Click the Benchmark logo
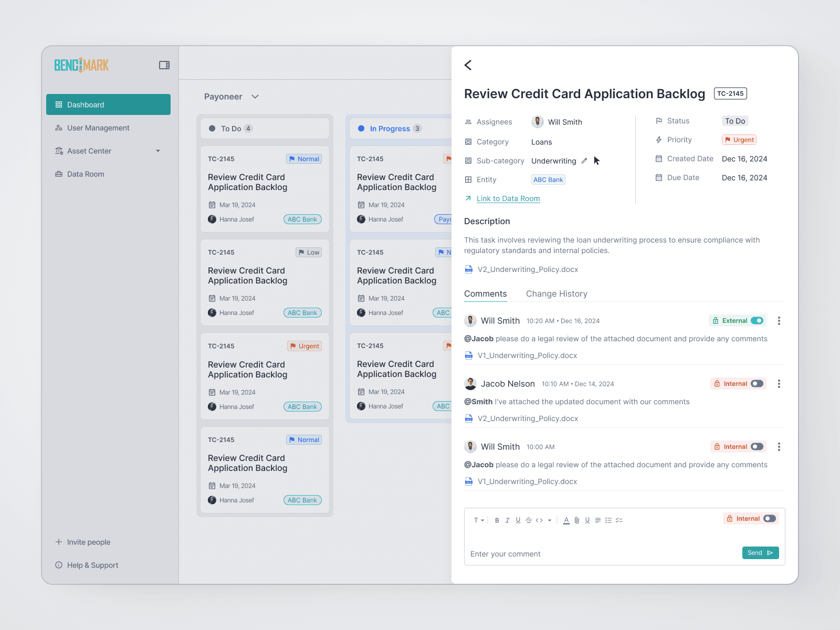Viewport: 840px width, 630px height. pyautogui.click(x=81, y=65)
